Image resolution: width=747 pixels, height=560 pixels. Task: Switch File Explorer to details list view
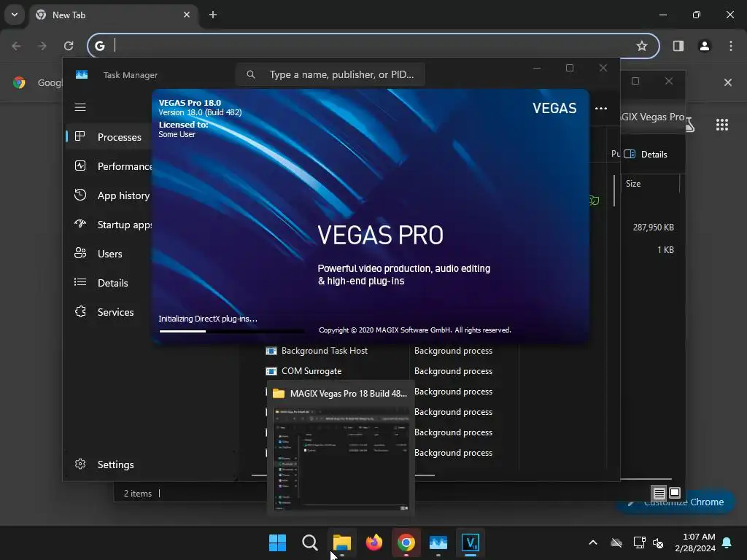(659, 494)
